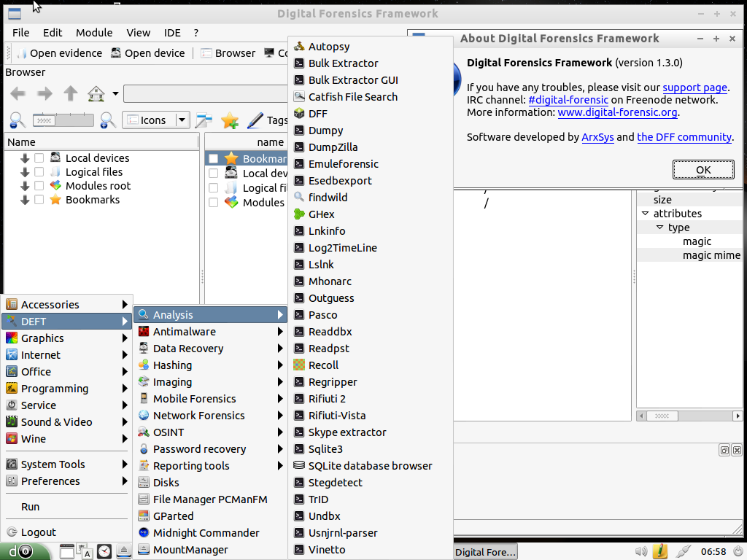Open the #digital-forensic IRC link
The width and height of the screenshot is (747, 560).
(x=568, y=100)
